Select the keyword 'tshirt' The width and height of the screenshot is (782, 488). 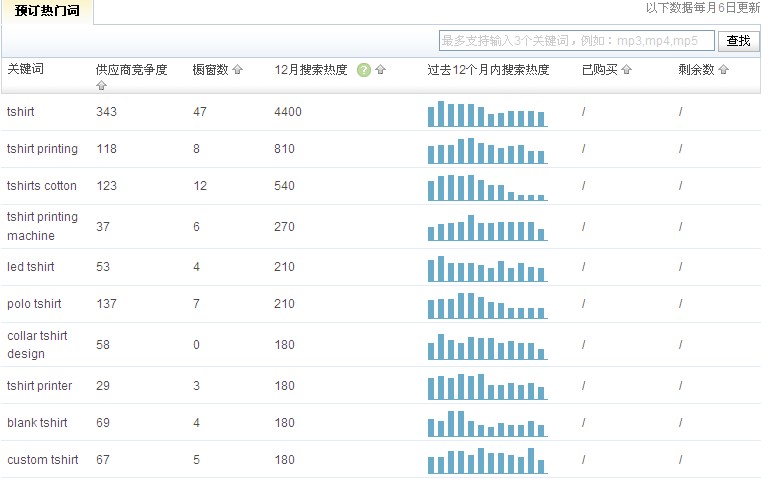pos(20,112)
